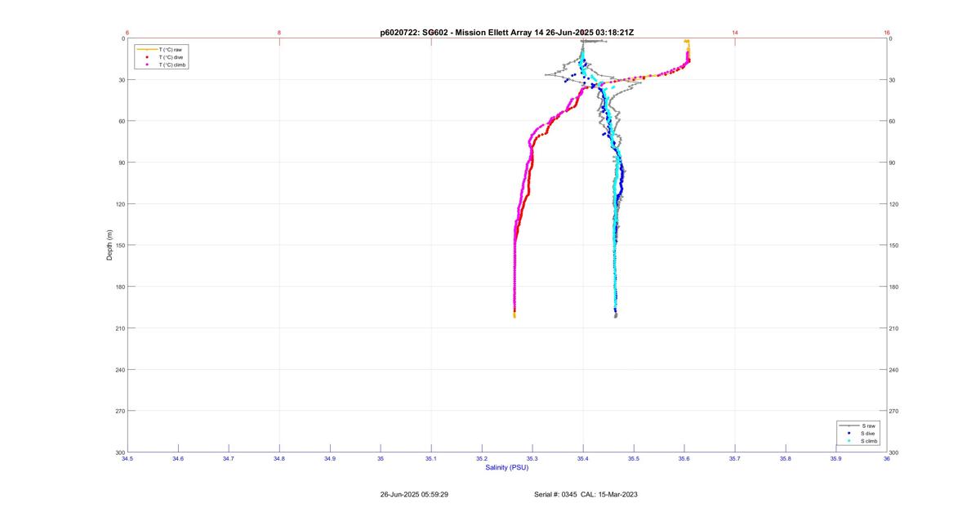Click salinity tick label 35.4

[583, 459]
